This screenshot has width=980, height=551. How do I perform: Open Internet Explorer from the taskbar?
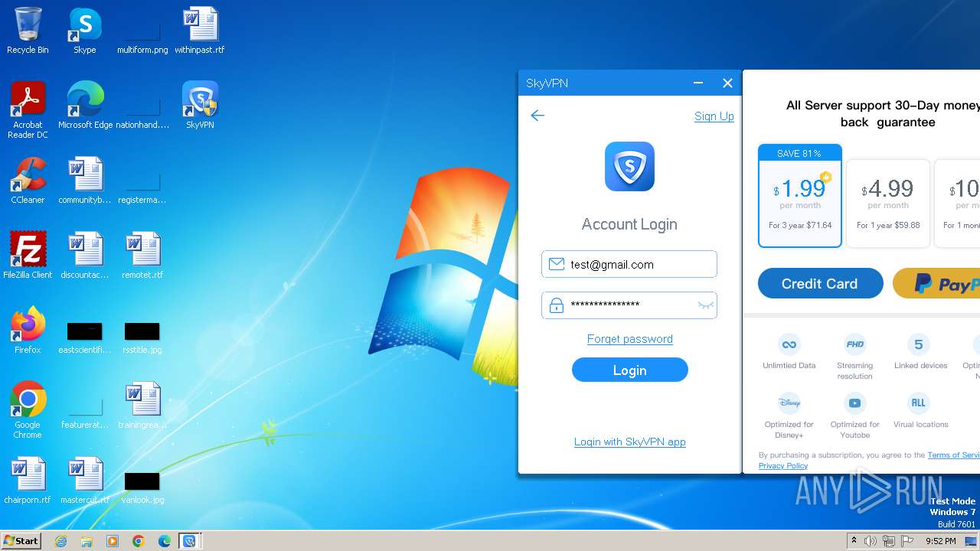60,541
